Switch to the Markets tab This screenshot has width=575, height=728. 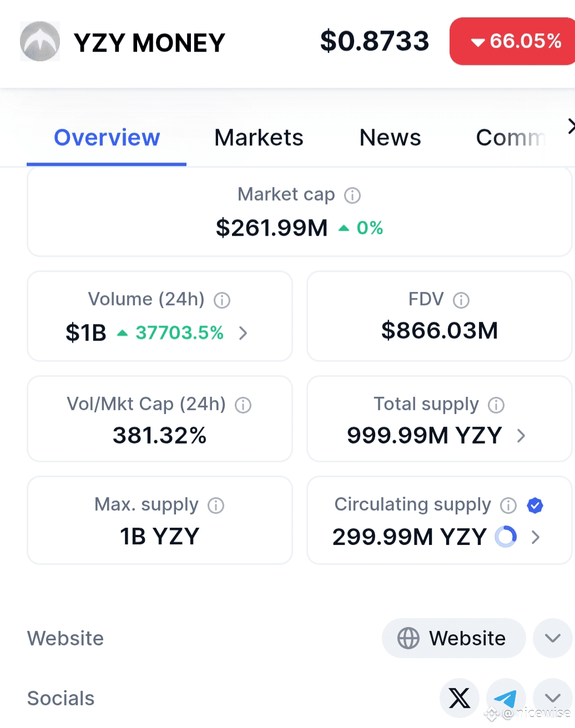259,138
